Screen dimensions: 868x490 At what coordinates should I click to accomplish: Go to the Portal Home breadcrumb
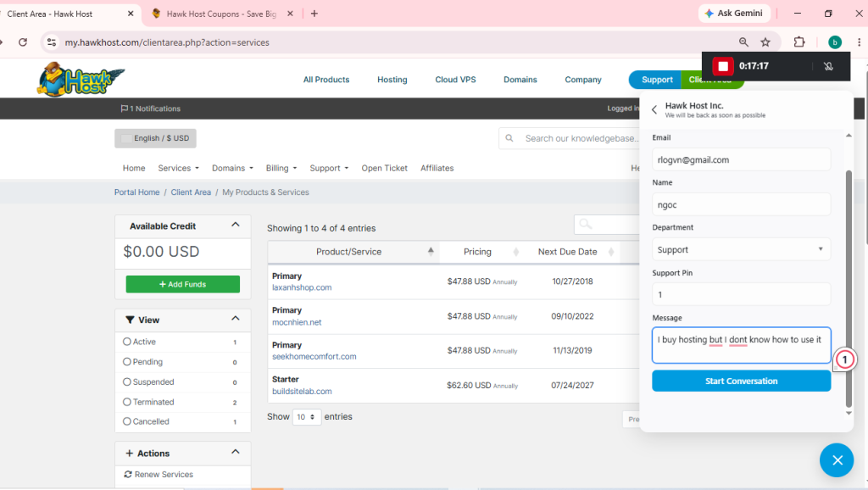pyautogui.click(x=136, y=192)
